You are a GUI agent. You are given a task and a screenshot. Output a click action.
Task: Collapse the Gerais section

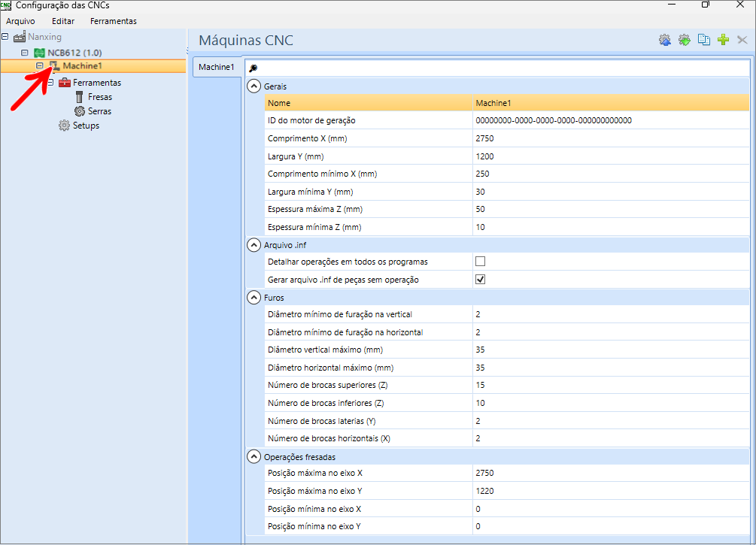coord(254,86)
